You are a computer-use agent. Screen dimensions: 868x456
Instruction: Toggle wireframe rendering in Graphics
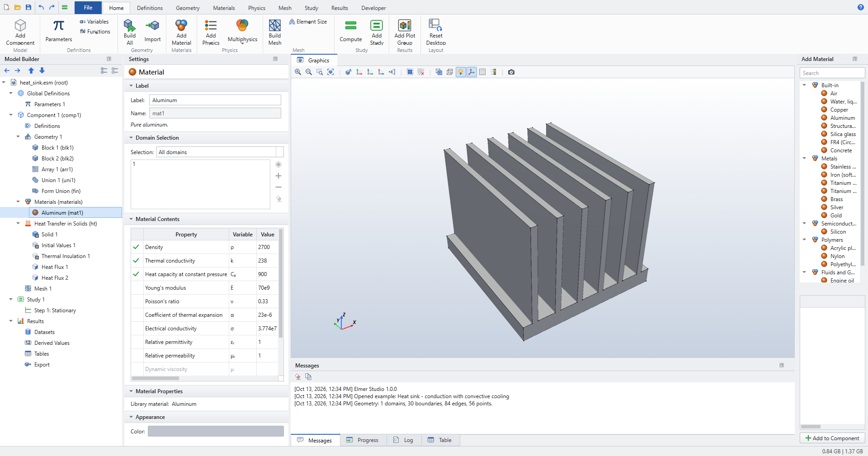pos(450,72)
